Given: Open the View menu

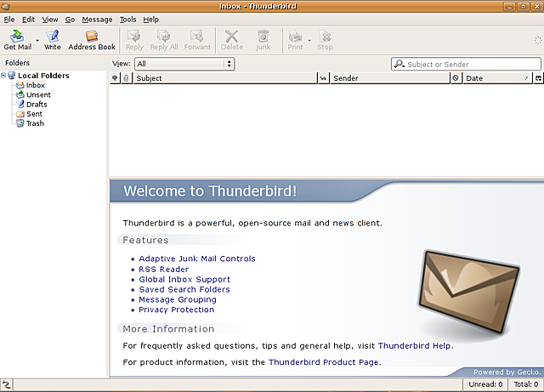Looking at the screenshot, I should click(50, 20).
